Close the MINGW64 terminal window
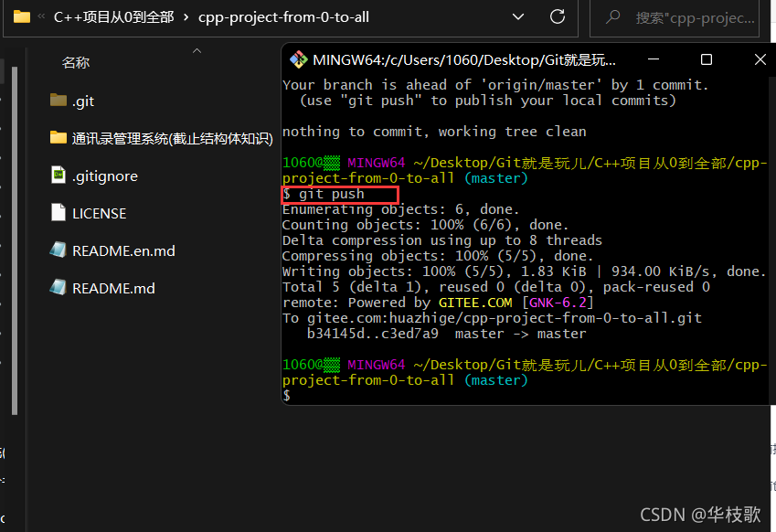This screenshot has width=776, height=532. tap(760, 60)
